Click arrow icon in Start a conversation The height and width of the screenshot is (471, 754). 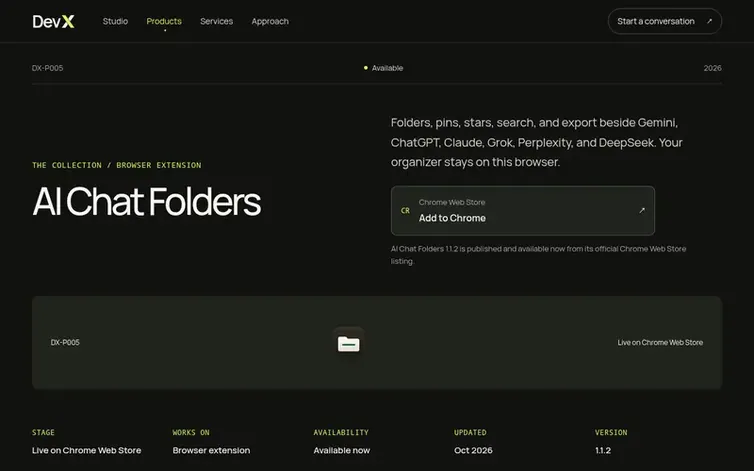coord(709,21)
